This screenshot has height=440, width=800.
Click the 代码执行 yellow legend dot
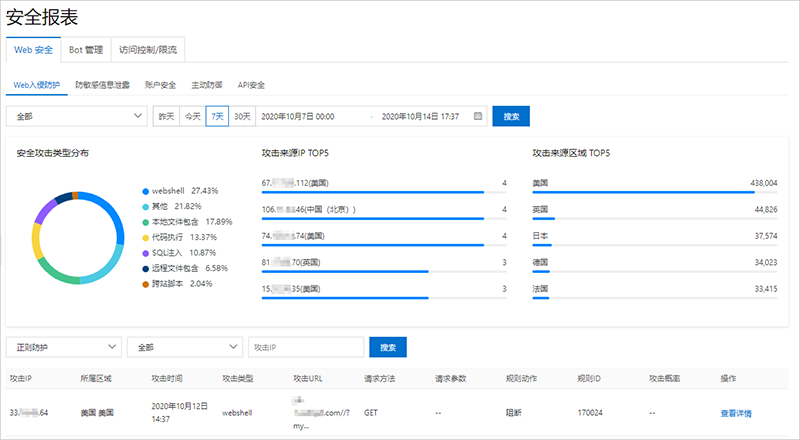145,238
